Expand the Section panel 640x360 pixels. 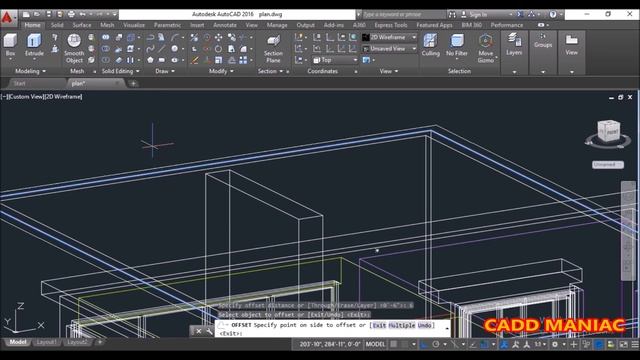pyautogui.click(x=270, y=71)
